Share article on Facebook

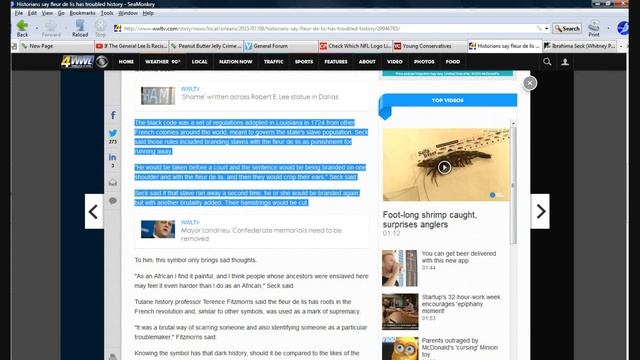point(113,116)
